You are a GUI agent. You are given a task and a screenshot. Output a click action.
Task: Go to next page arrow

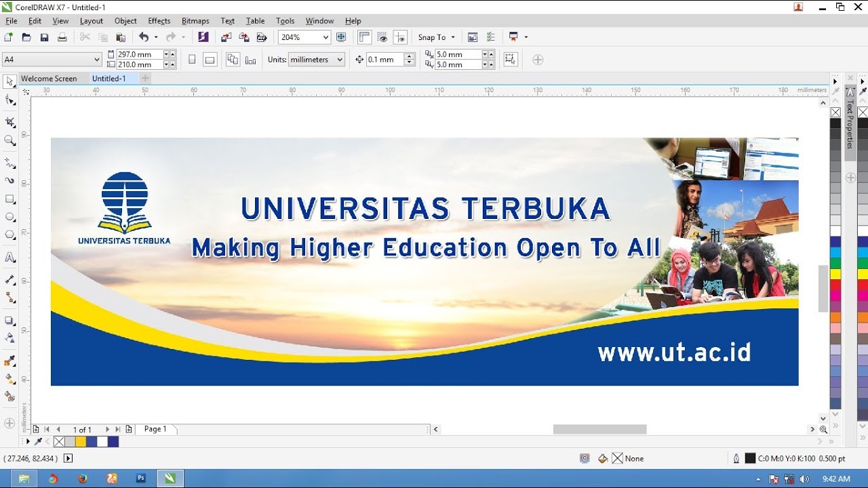click(x=107, y=429)
